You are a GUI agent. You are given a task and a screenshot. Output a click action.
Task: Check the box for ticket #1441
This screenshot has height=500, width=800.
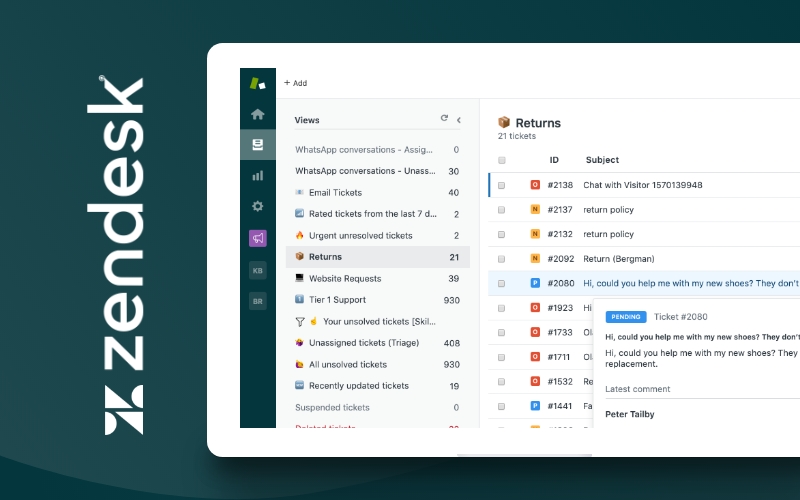[x=502, y=406]
